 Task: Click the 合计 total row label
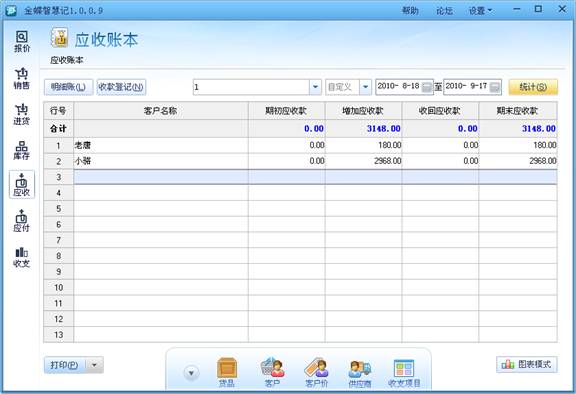pos(58,129)
